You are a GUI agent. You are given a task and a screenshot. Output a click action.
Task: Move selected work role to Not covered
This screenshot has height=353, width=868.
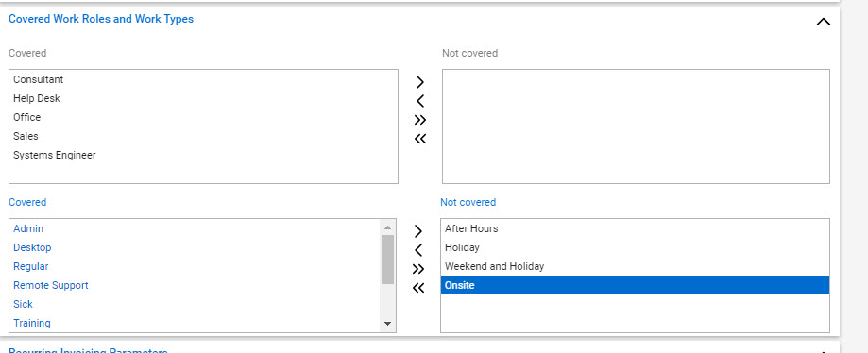pyautogui.click(x=420, y=82)
